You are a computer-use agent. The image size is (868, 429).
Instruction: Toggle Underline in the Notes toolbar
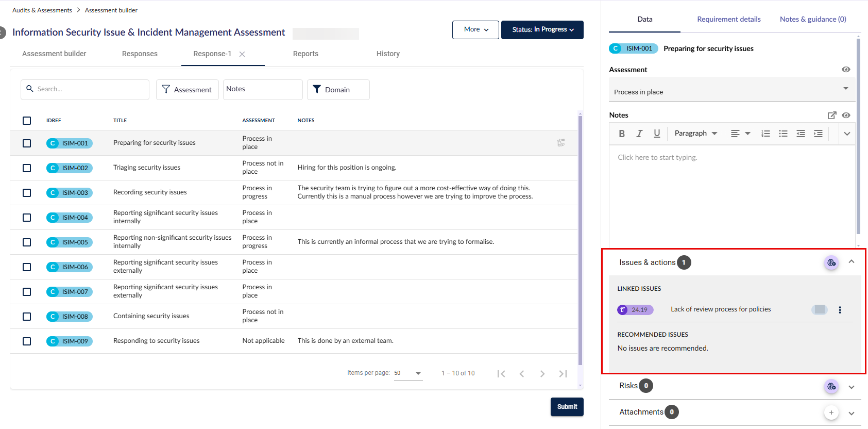tap(657, 134)
